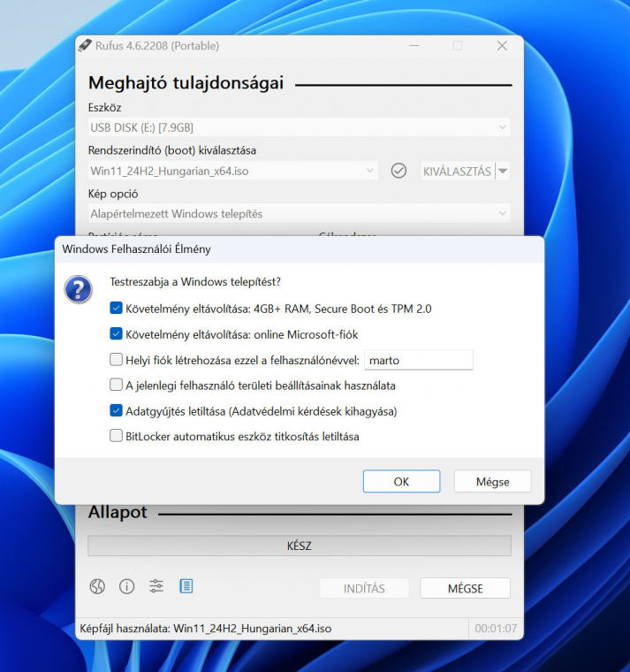Click the question mark dialog icon
630x672 pixels.
pos(78,289)
